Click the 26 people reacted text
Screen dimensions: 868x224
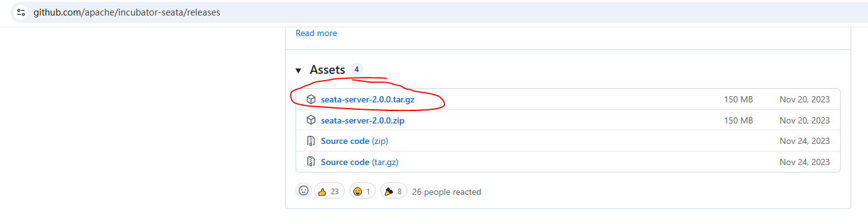[446, 192]
